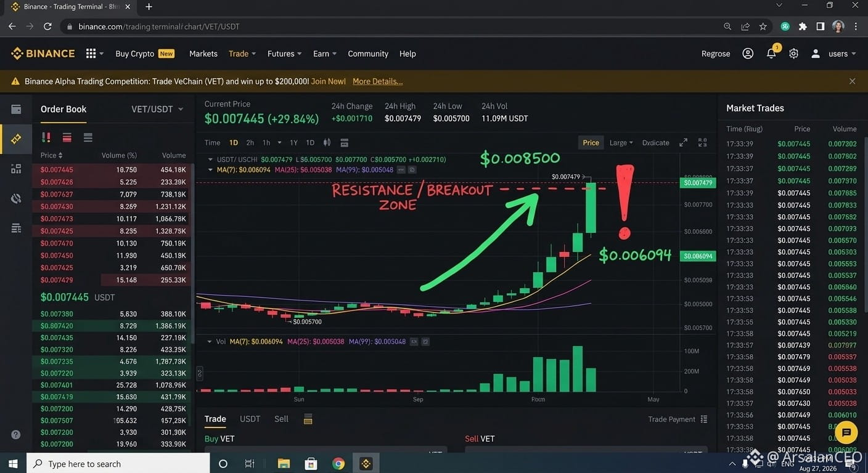
Task: Open a new Chrome tab
Action: pos(149,7)
